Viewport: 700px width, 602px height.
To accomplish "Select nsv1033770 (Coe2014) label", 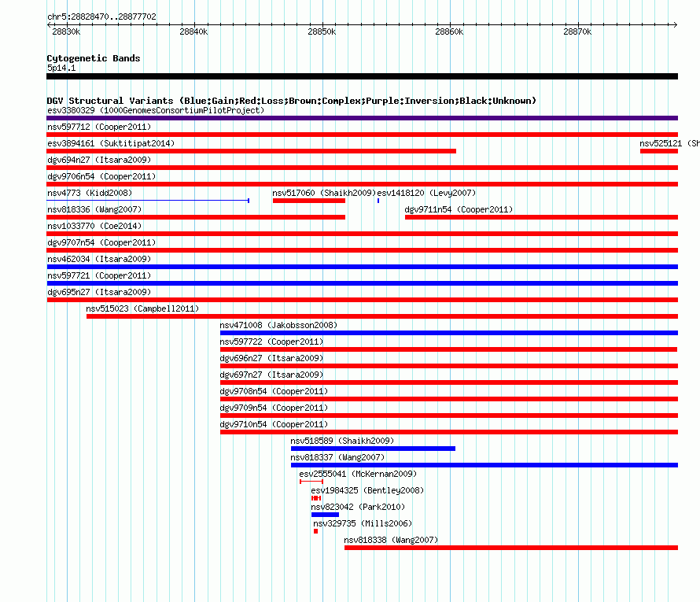I will (x=94, y=226).
